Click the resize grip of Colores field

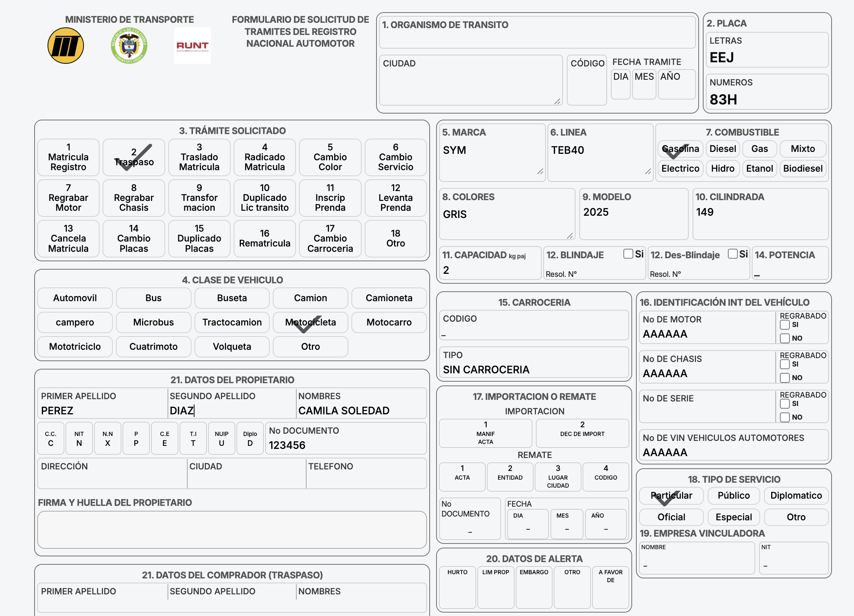569,236
